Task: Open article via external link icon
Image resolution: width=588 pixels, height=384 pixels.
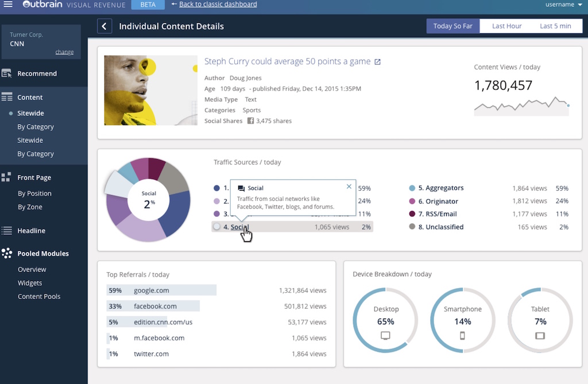Action: pos(378,62)
